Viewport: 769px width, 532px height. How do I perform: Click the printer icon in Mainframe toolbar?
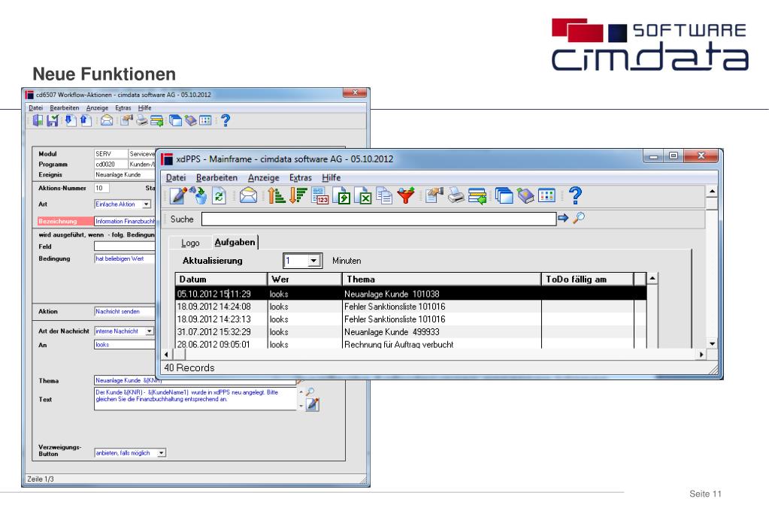pyautogui.click(x=456, y=195)
